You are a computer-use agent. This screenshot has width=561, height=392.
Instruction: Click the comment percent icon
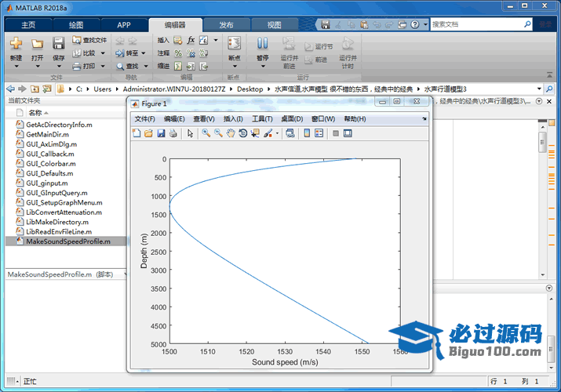pos(178,53)
